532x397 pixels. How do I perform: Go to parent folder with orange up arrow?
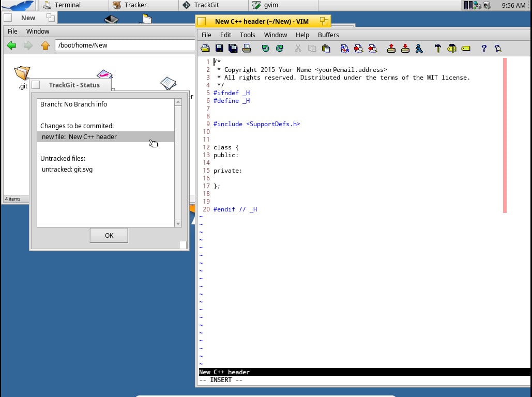[45, 45]
